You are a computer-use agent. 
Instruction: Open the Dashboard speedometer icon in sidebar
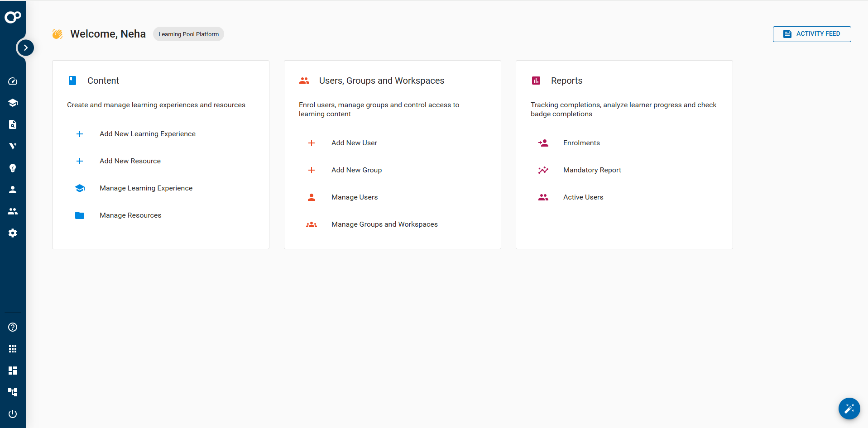(x=13, y=81)
